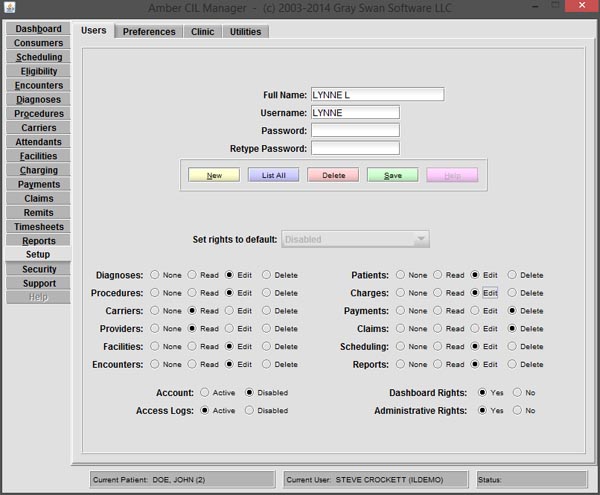The width and height of the screenshot is (600, 495).
Task: Open the Clinic tab
Action: click(205, 32)
